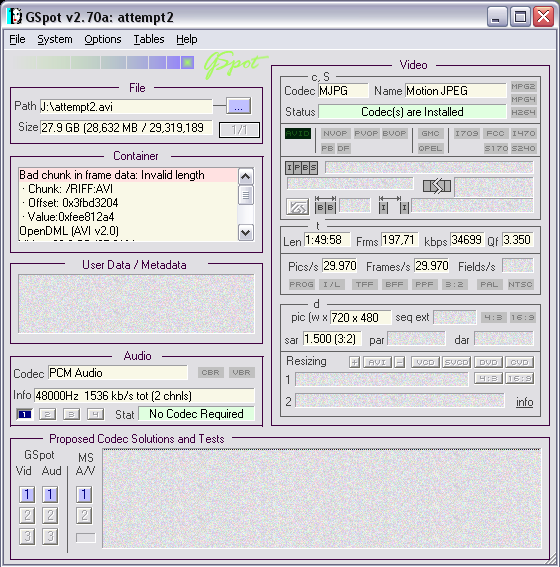Click the DF indicator

(x=343, y=148)
